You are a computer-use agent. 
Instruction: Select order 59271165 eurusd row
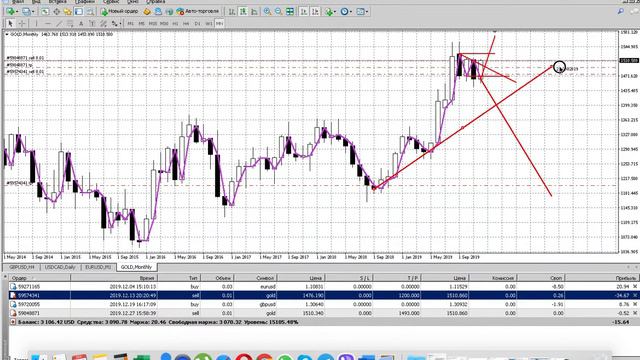click(x=324, y=287)
